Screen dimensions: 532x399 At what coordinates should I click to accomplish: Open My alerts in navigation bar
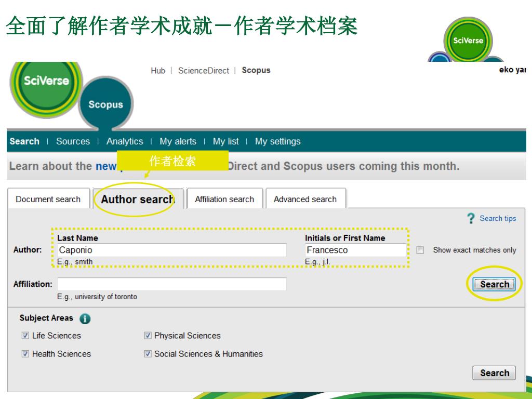[178, 141]
